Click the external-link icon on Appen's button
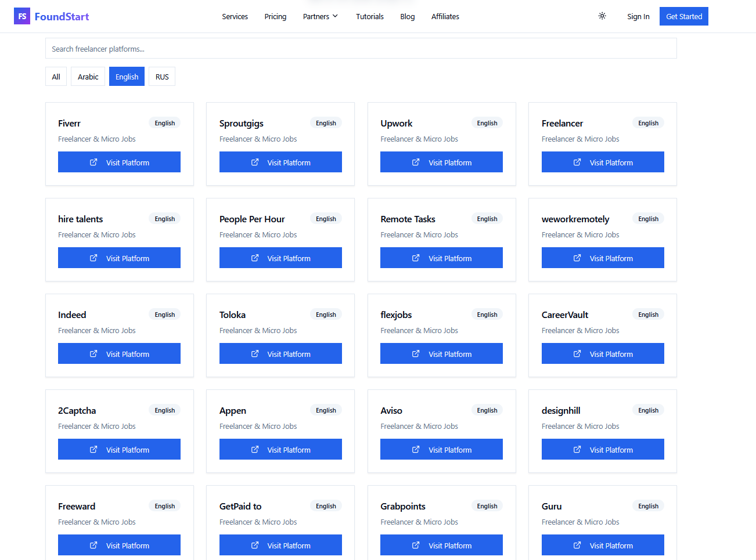Viewport: 756px width, 560px height. point(255,449)
